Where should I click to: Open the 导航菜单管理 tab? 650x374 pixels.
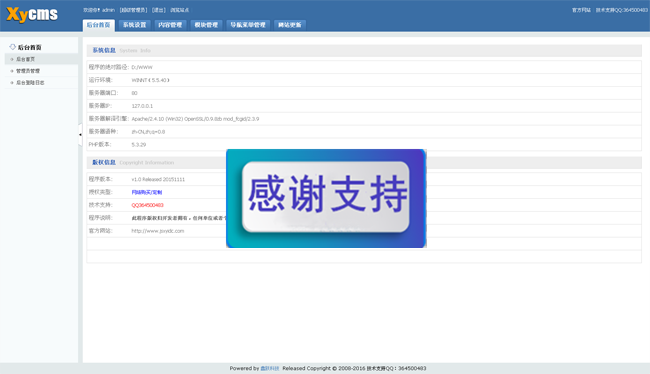[248, 25]
